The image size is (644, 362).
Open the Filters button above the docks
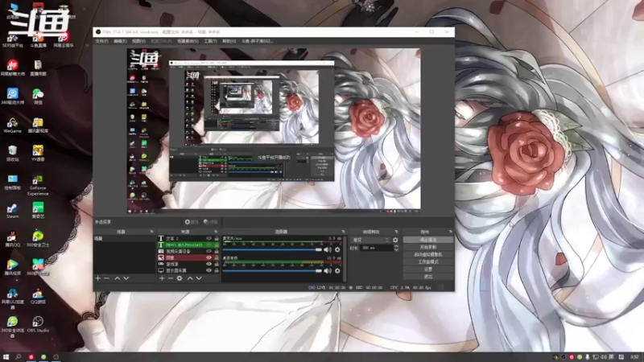(x=210, y=222)
